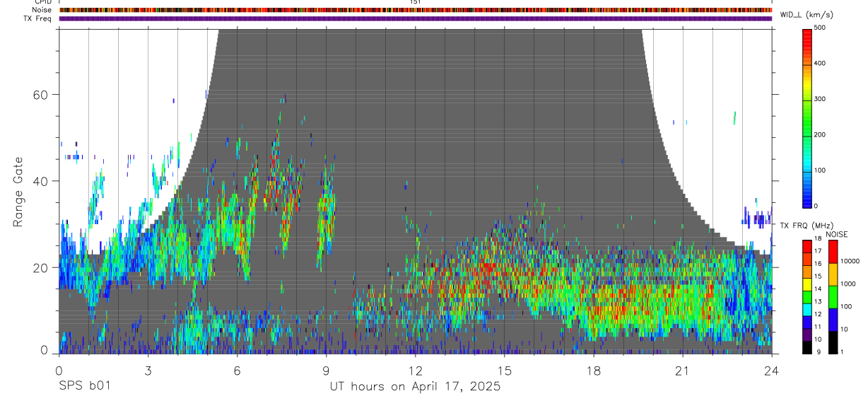The image size is (868, 401).
Task: Click the 1000 yellow NOISE legend swatch
Action: 833,274
